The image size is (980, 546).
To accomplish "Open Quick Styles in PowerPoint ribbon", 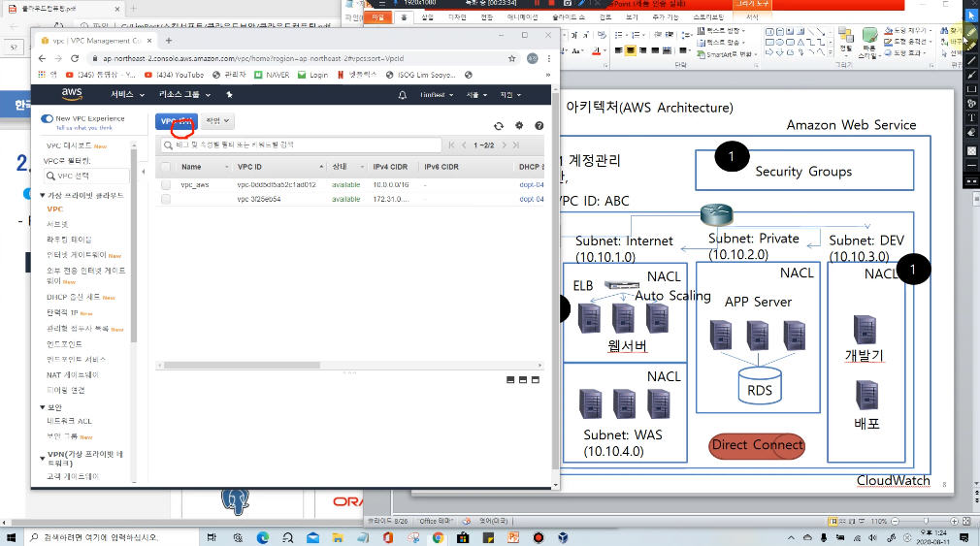I will 869,43.
